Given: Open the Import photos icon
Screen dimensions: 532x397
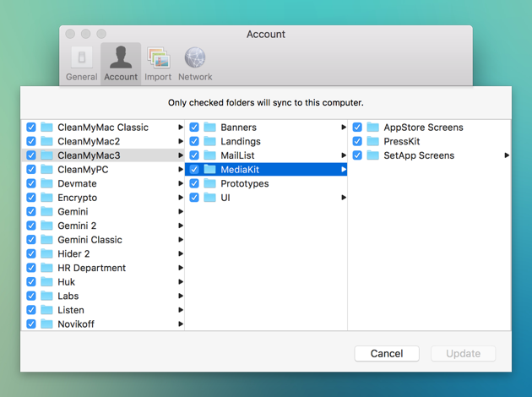Looking at the screenshot, I should pyautogui.click(x=158, y=57).
